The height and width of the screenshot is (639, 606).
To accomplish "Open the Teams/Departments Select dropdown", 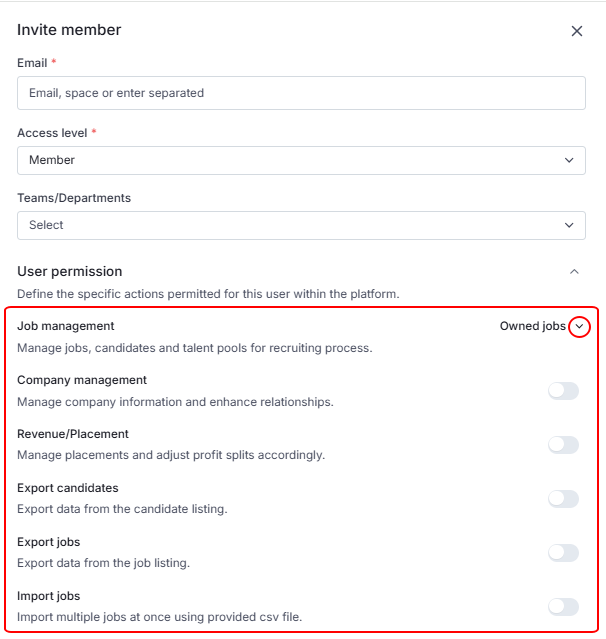I will [301, 225].
